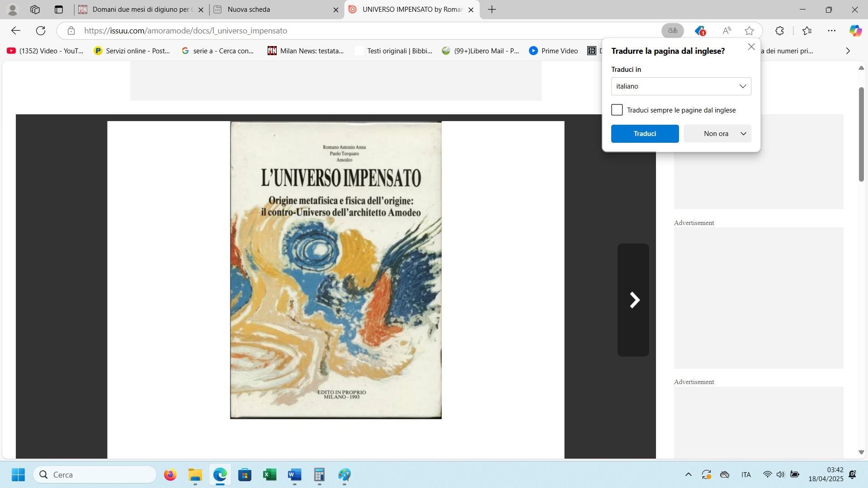Click the page vertical scrollbar thumb
This screenshot has width=868, height=488.
tap(861, 134)
